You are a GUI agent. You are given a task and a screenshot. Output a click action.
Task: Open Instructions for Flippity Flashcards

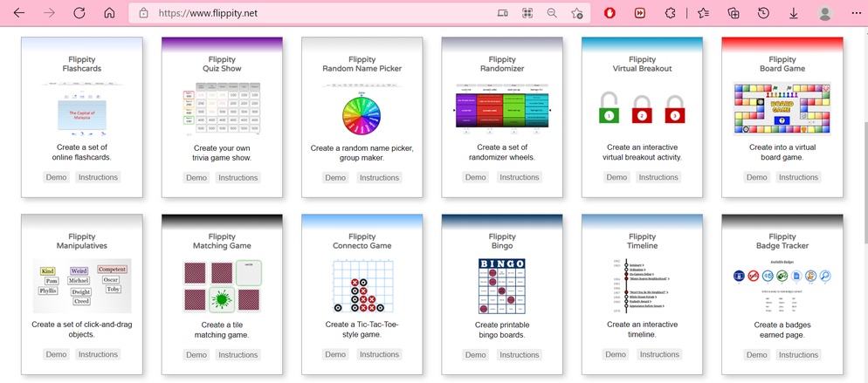(98, 177)
